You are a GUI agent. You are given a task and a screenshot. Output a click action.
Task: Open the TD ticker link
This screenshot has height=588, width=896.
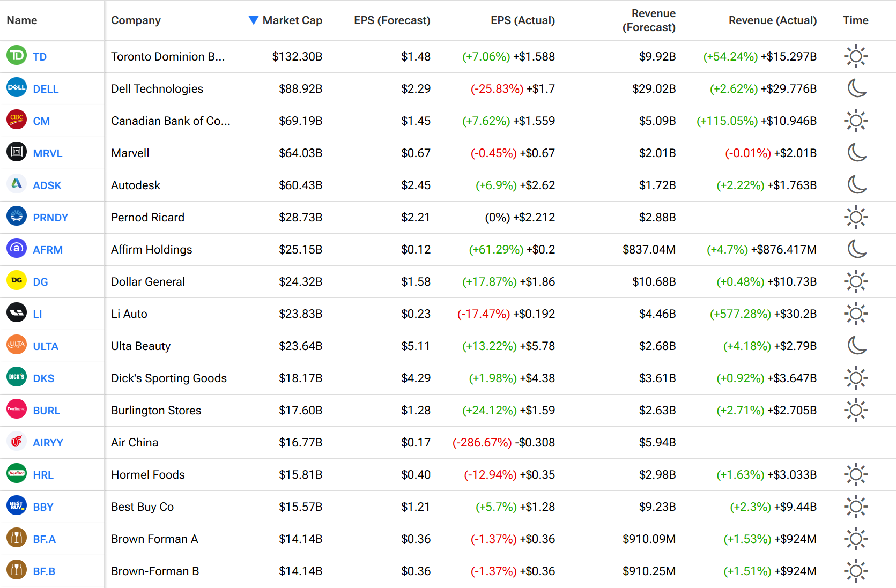(40, 57)
